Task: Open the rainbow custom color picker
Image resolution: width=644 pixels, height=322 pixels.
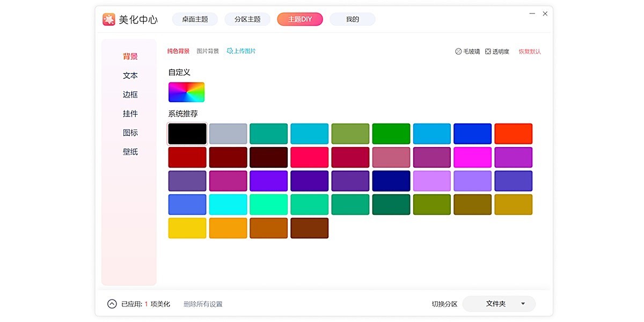Action: (x=186, y=92)
